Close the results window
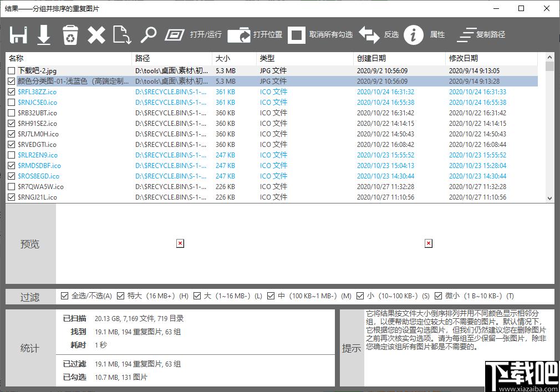560x392 pixels. click(x=547, y=8)
